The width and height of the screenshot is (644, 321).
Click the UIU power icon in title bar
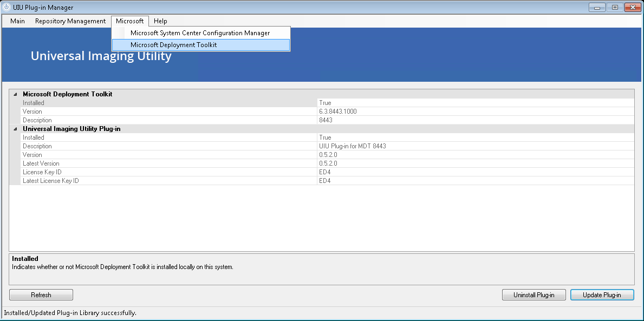pos(6,8)
